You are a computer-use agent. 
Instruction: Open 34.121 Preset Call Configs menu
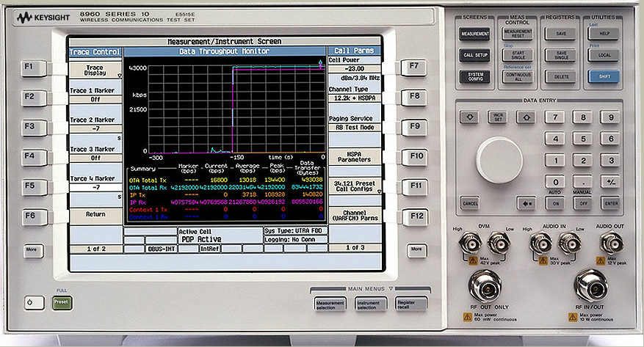click(353, 186)
